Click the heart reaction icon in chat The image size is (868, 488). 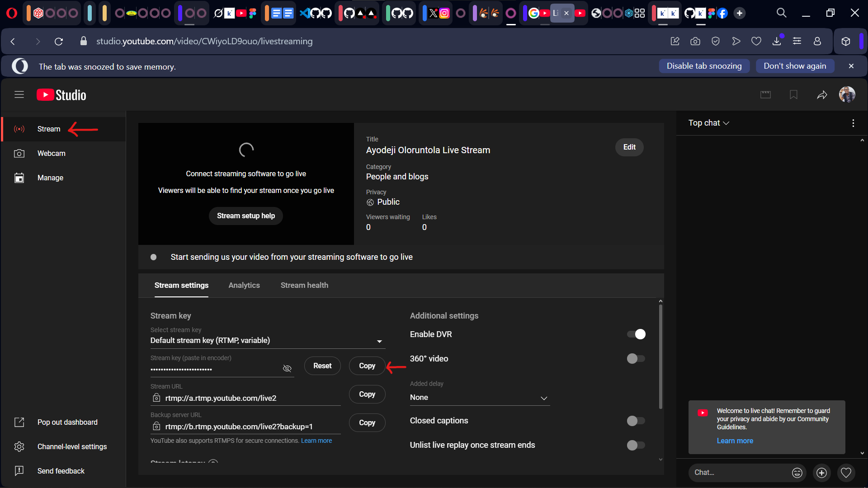pos(846,473)
